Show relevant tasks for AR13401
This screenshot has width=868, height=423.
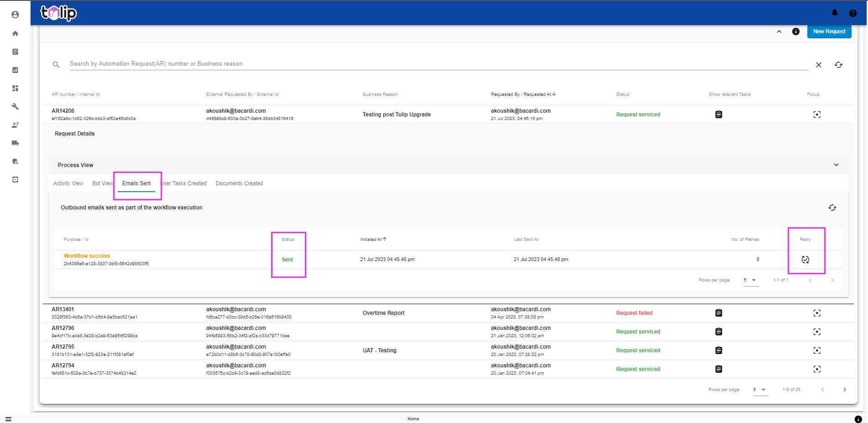click(x=719, y=313)
